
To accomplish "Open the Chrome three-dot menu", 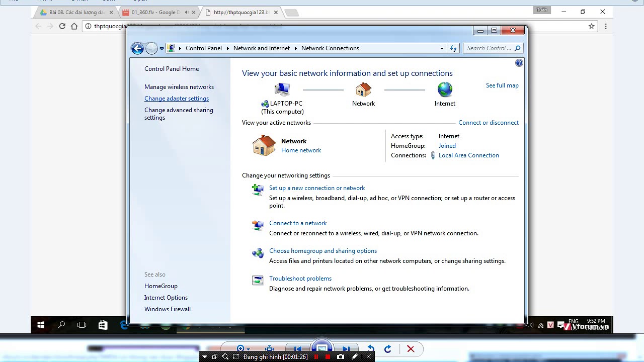I will click(606, 26).
